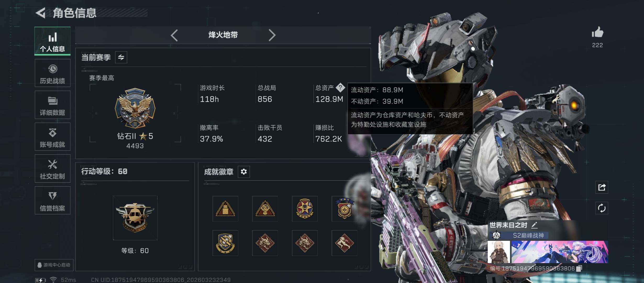This screenshot has height=283, width=644.
Task: Click the back arrow beside 角色信息
Action: click(41, 13)
